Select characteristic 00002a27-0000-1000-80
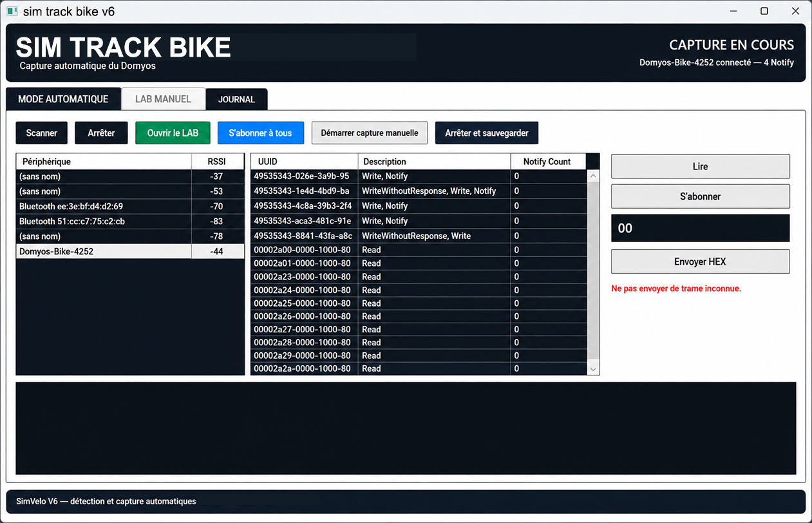This screenshot has width=812, height=523. (x=419, y=329)
